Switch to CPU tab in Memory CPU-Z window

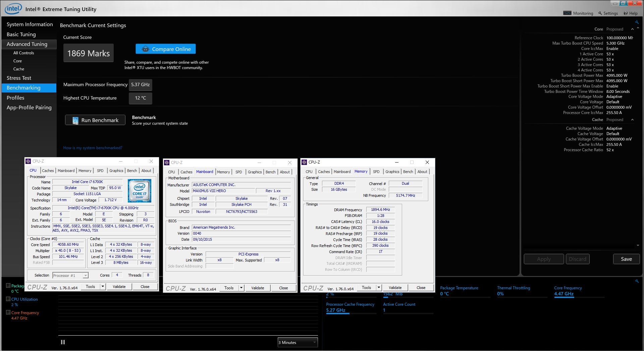[309, 172]
